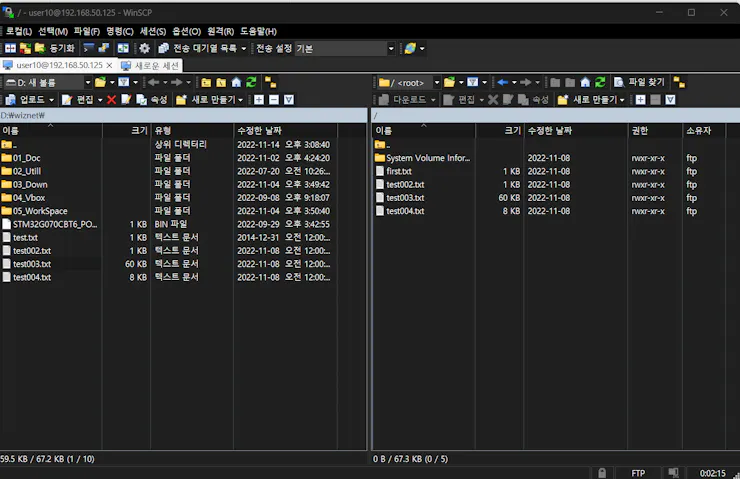Go to the root directory in the local panel
740x479 pixels.
point(221,83)
